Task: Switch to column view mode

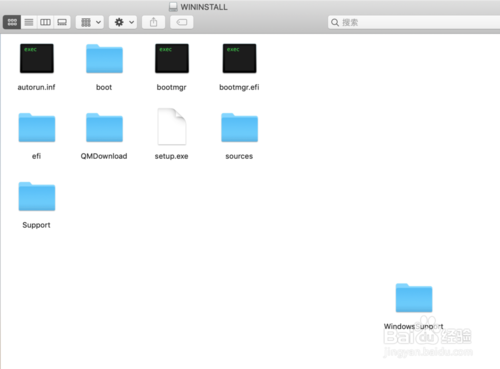Action: point(45,22)
